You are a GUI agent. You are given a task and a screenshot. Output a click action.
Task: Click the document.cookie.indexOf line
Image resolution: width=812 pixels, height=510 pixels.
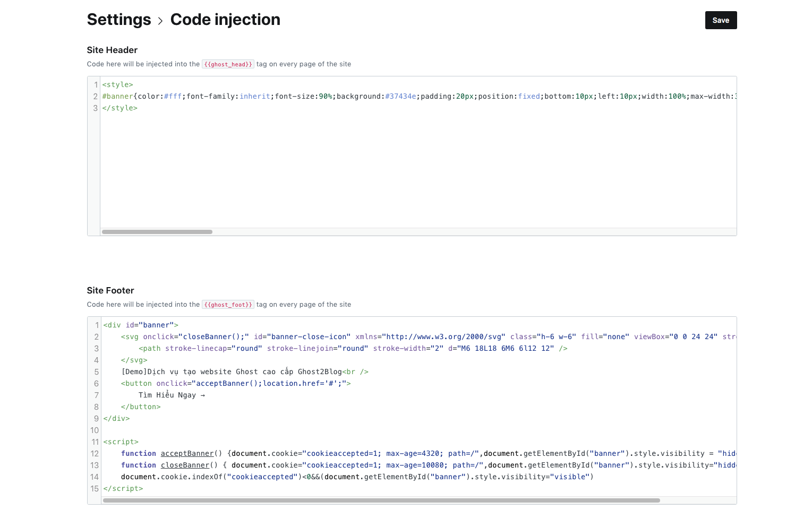tap(357, 477)
